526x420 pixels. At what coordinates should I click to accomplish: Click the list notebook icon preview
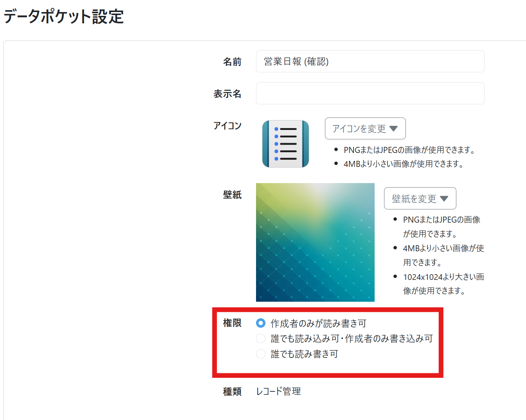(285, 144)
